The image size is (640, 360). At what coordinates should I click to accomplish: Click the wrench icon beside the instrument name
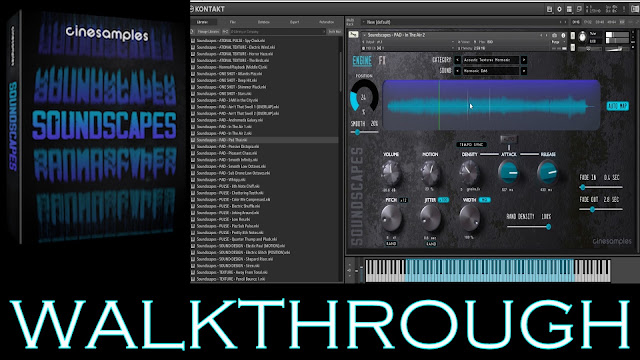(x=353, y=35)
